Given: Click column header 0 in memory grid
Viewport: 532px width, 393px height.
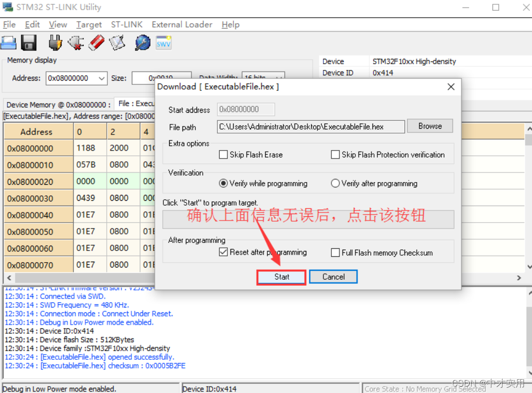Looking at the screenshot, I should (x=90, y=131).
